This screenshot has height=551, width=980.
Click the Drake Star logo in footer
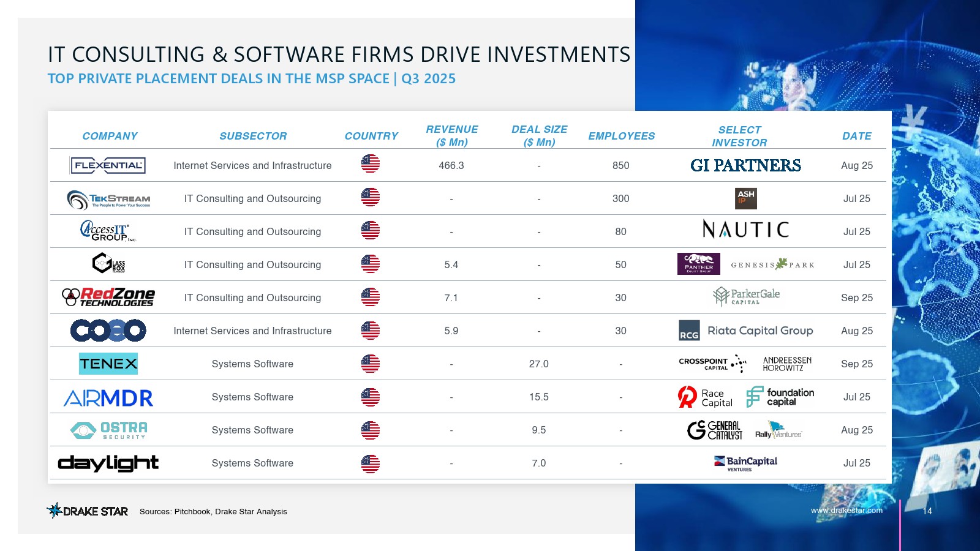click(88, 511)
